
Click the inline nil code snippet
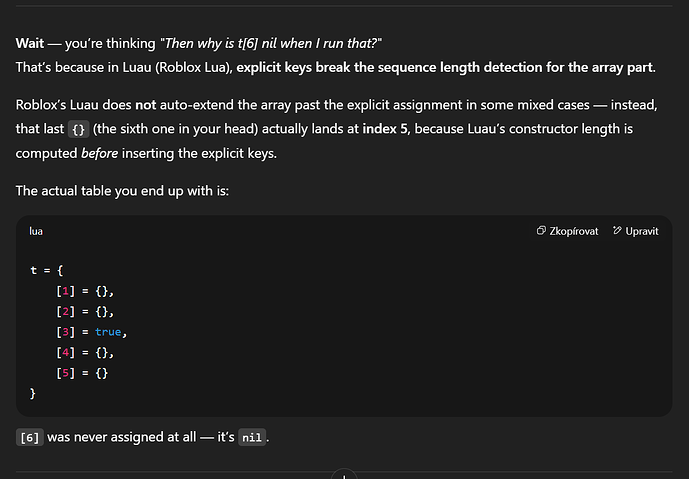tap(251, 438)
